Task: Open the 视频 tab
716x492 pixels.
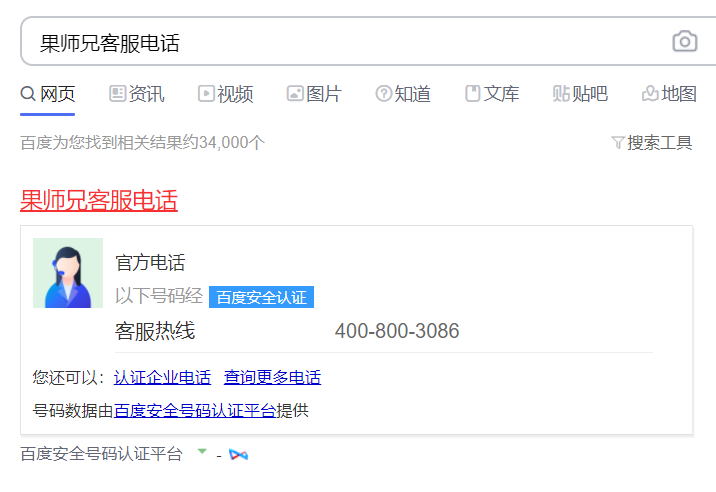Action: (x=225, y=94)
